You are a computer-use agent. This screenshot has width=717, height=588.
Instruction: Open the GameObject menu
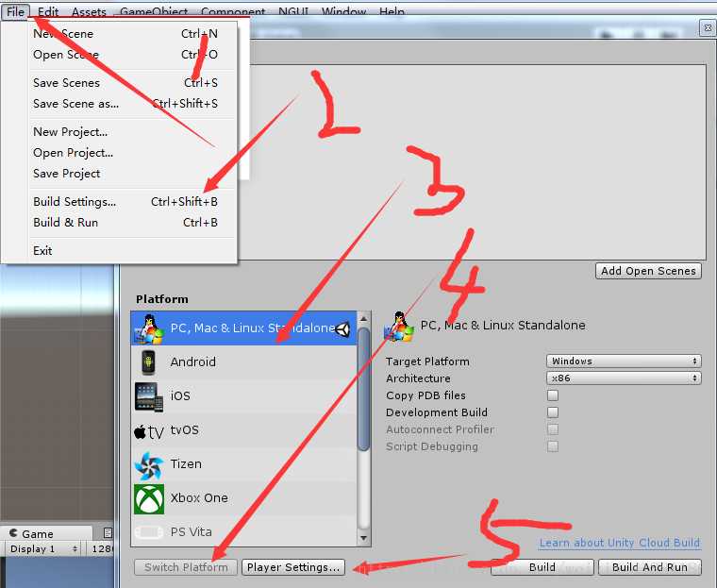pyautogui.click(x=154, y=11)
